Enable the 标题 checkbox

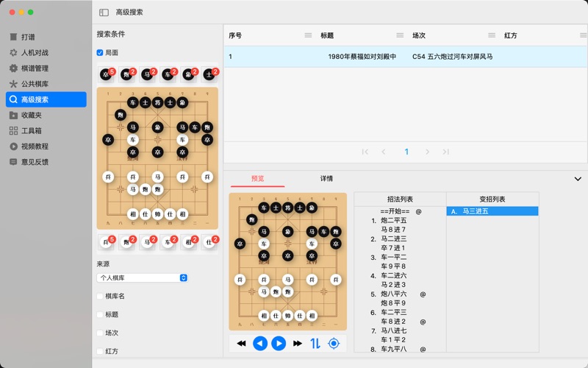[x=100, y=315]
